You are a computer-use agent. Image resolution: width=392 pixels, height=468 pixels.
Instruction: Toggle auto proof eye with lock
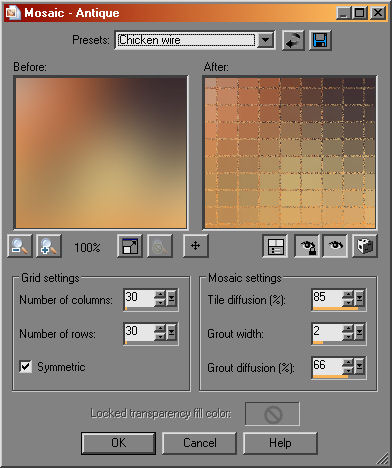pos(307,246)
